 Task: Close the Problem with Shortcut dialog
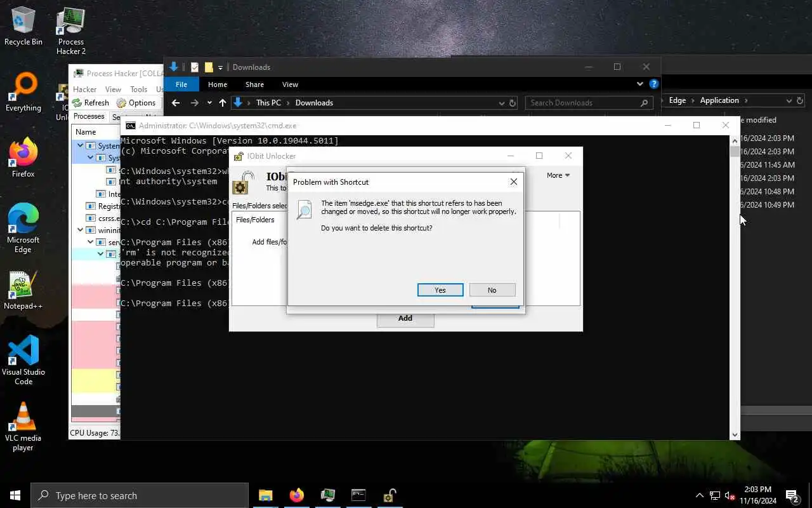tap(514, 182)
